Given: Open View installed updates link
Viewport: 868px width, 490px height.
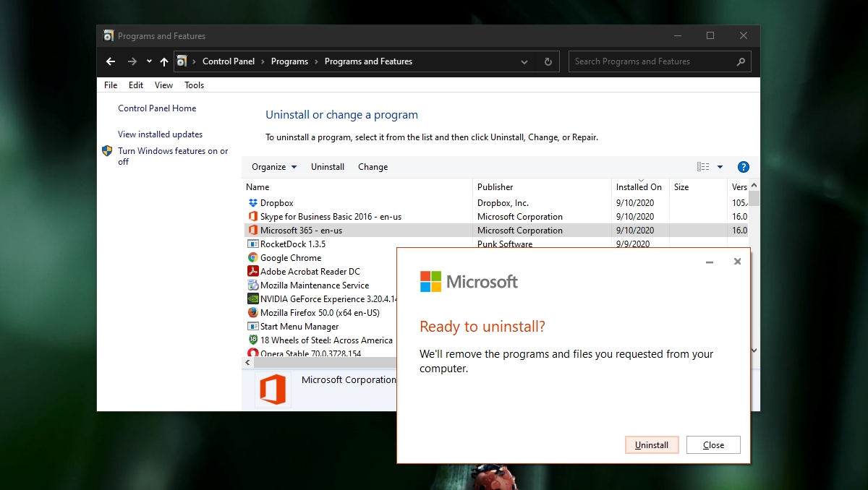Looking at the screenshot, I should [x=161, y=134].
